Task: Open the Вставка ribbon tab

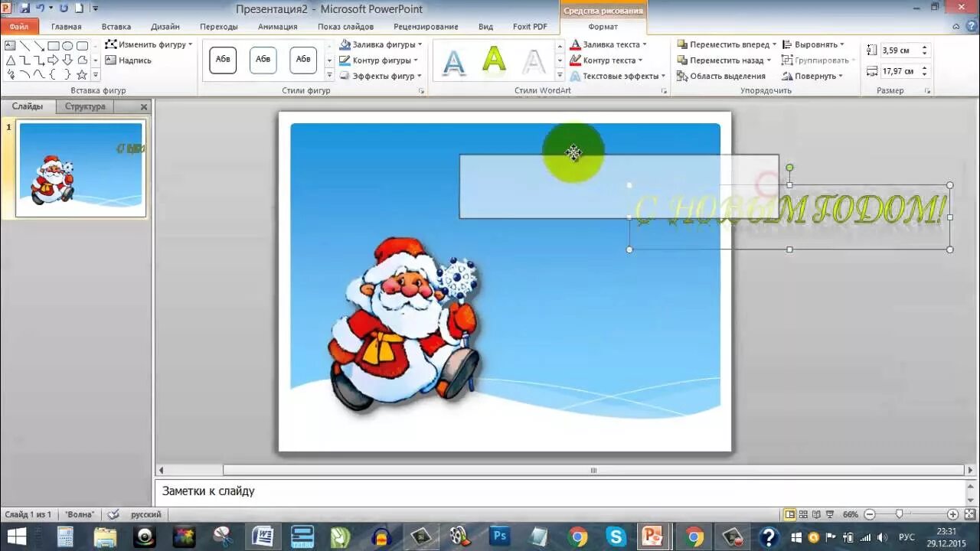Action: 116,27
